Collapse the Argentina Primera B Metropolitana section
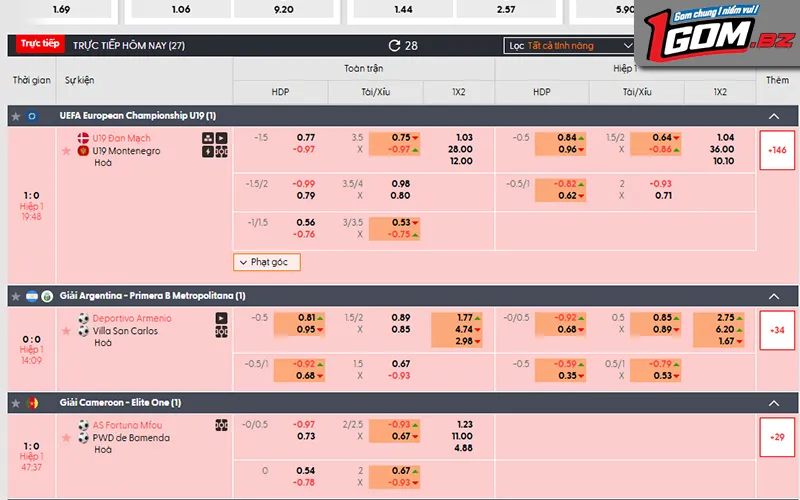Image resolution: width=800 pixels, height=500 pixels. [773, 296]
